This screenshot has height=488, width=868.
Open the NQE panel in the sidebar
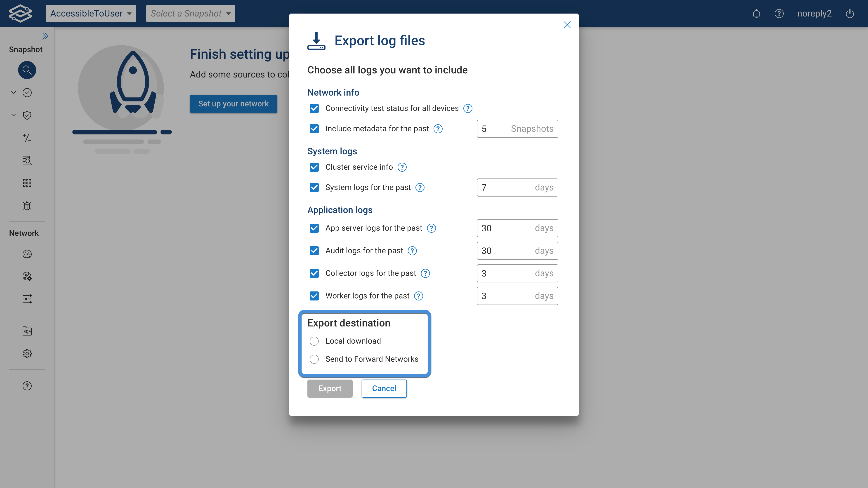(x=27, y=331)
